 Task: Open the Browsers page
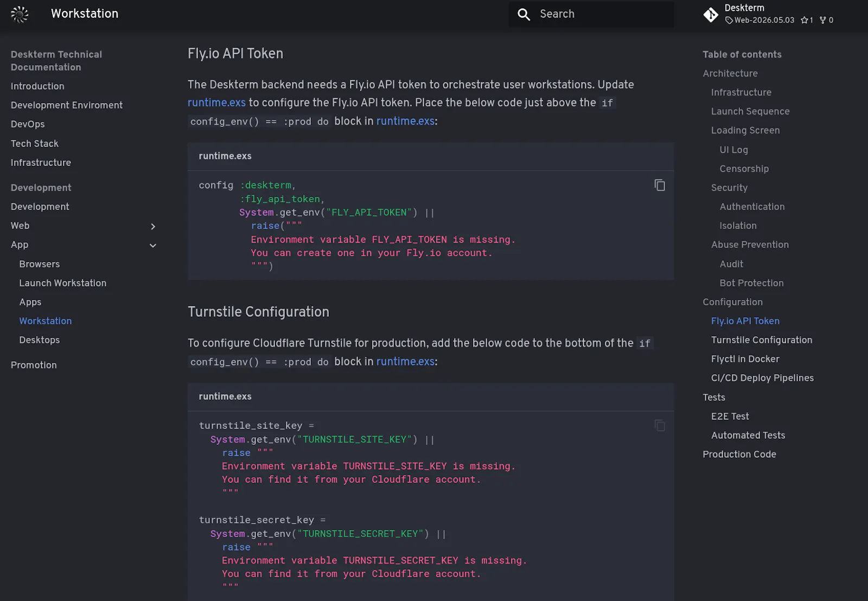pos(40,264)
